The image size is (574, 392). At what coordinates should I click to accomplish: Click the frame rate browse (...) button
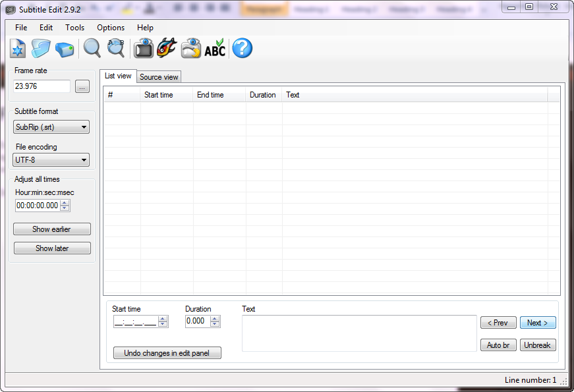coord(82,86)
